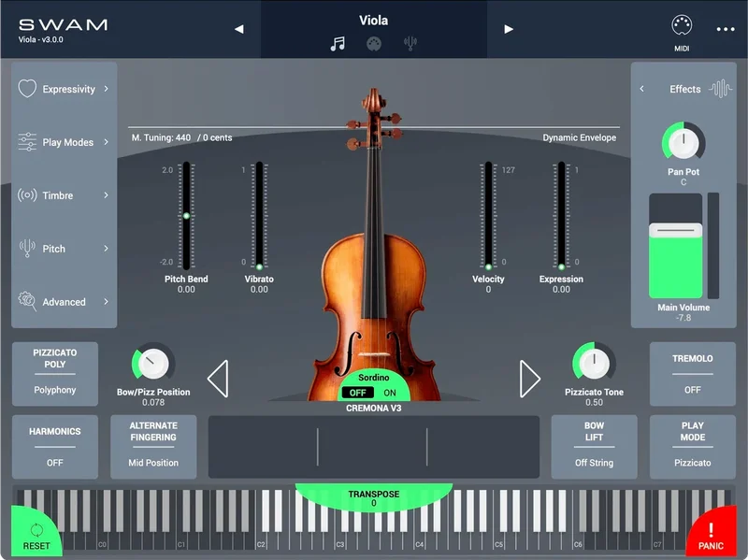Collapse the Effects panel chevron
Viewport: 748px width, 560px height.
pos(642,89)
